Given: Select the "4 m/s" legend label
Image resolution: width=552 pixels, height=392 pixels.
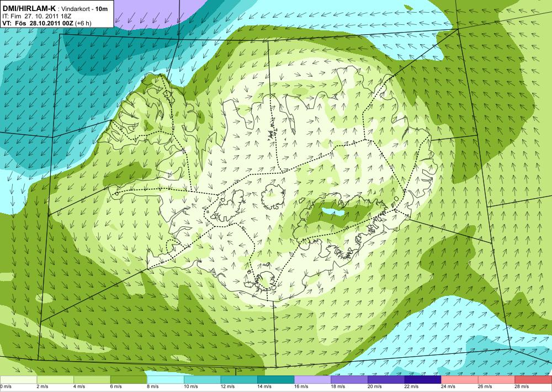Looking at the screenshot, I should (x=79, y=386).
